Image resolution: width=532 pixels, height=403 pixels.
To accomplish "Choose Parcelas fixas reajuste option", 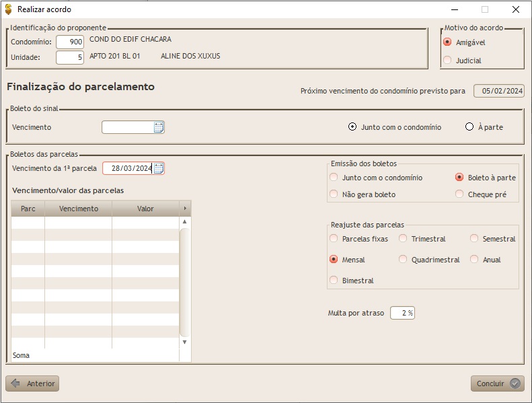I will pos(334,239).
